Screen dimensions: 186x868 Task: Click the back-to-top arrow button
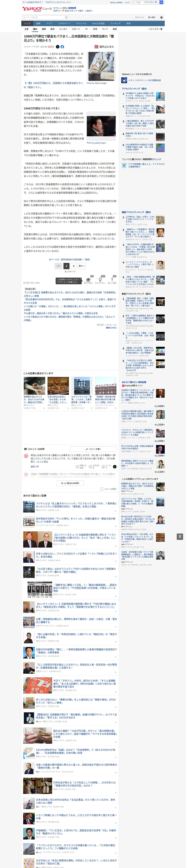click(180, 537)
